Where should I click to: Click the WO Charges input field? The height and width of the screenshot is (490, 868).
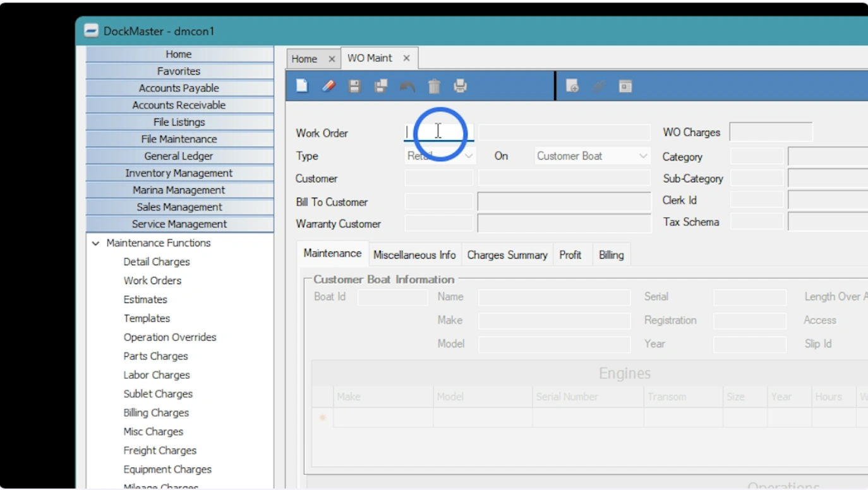(771, 133)
